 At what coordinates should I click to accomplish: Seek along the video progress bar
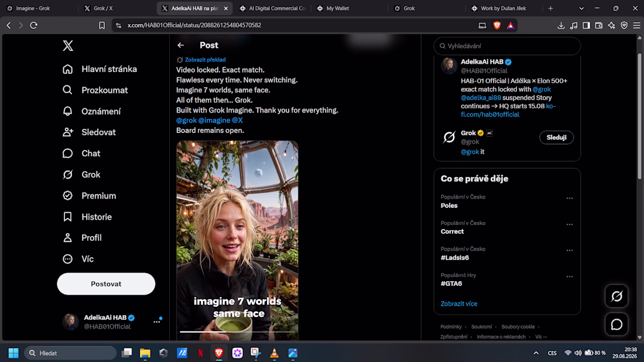click(237, 332)
